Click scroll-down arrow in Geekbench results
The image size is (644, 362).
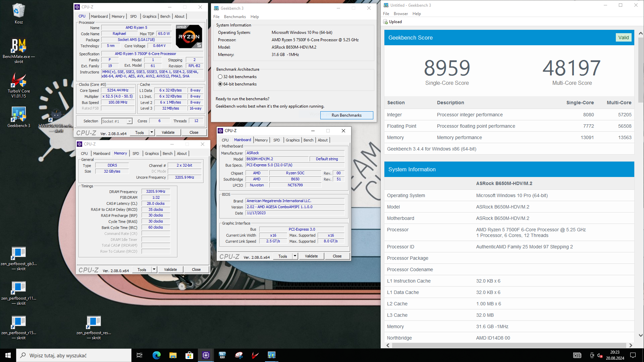click(641, 335)
